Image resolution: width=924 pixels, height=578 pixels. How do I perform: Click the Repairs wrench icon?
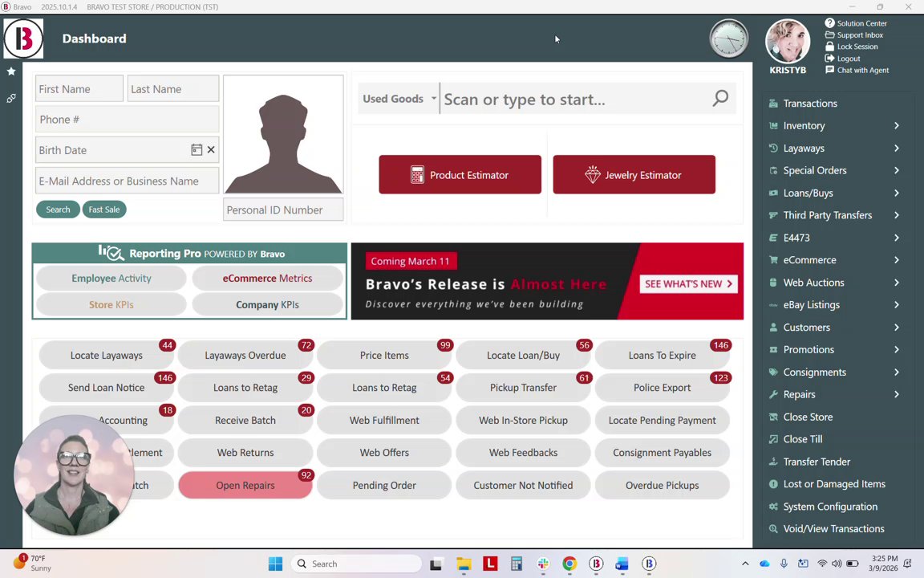click(x=773, y=395)
